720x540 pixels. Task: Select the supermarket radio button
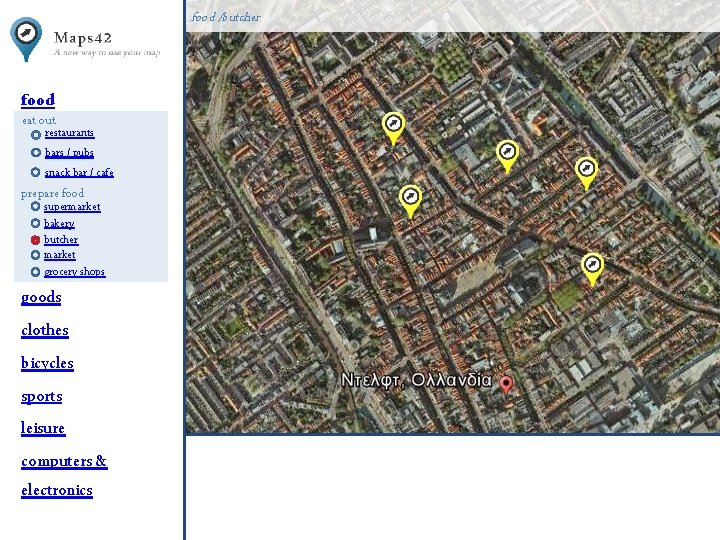(35, 206)
